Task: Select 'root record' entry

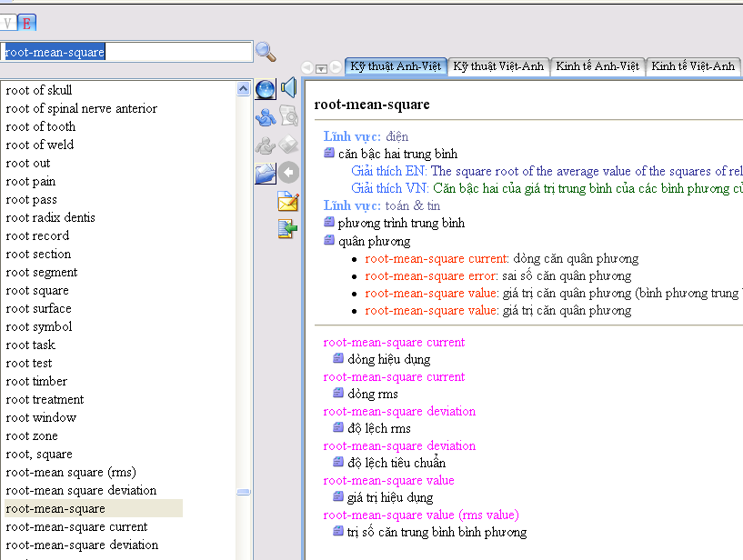Action: 37,235
